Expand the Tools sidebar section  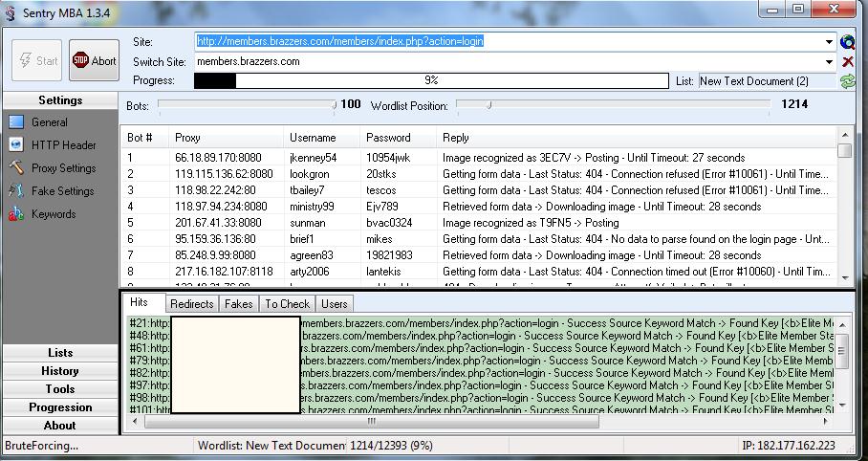click(60, 389)
